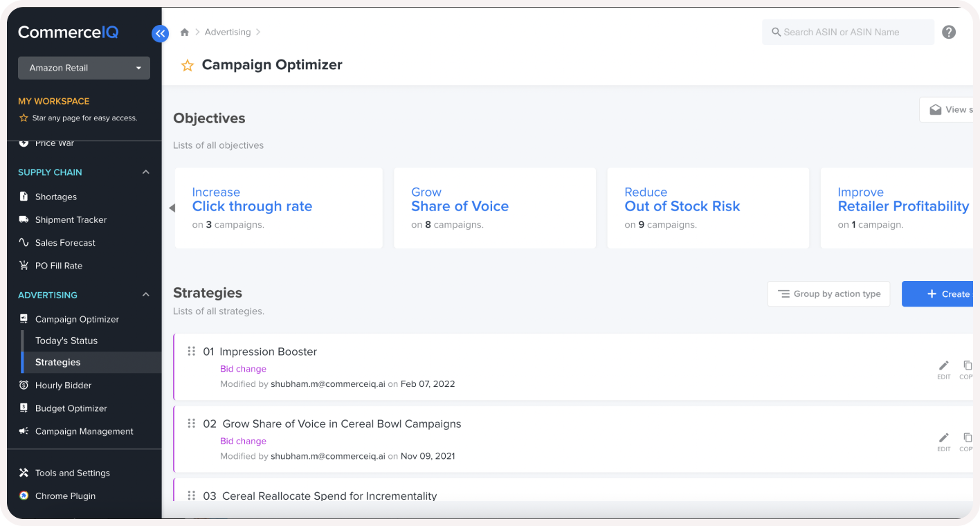Image resolution: width=980 pixels, height=526 pixels.
Task: Go to Sales Forecast
Action: click(66, 243)
